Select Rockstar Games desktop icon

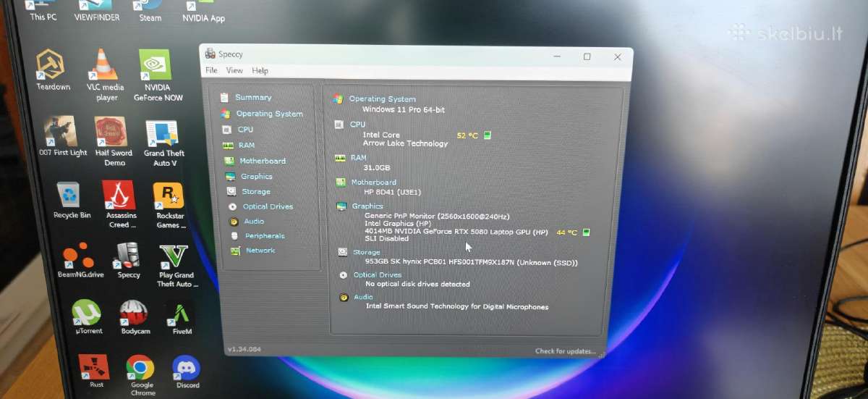[x=171, y=206]
